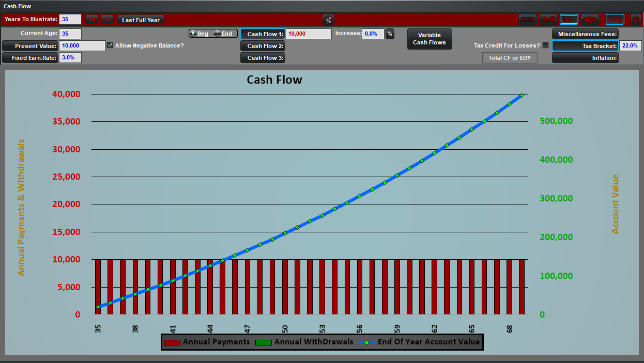
Task: Click the 300,000 right axis label
Action: (x=556, y=198)
